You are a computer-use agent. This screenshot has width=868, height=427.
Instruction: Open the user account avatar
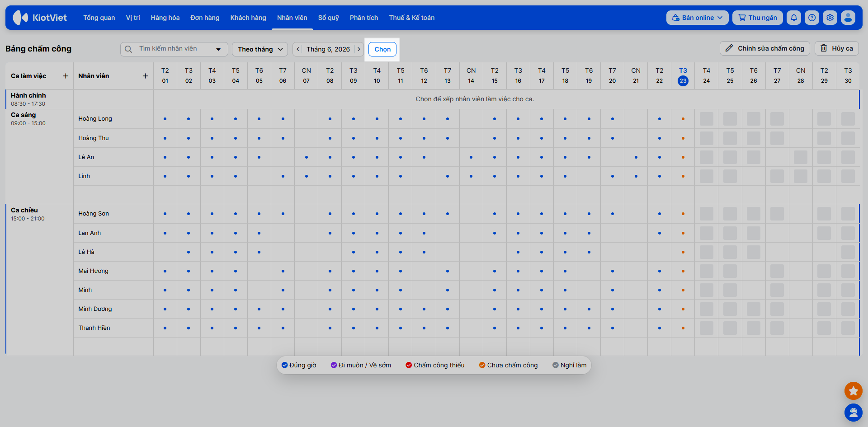coord(848,18)
